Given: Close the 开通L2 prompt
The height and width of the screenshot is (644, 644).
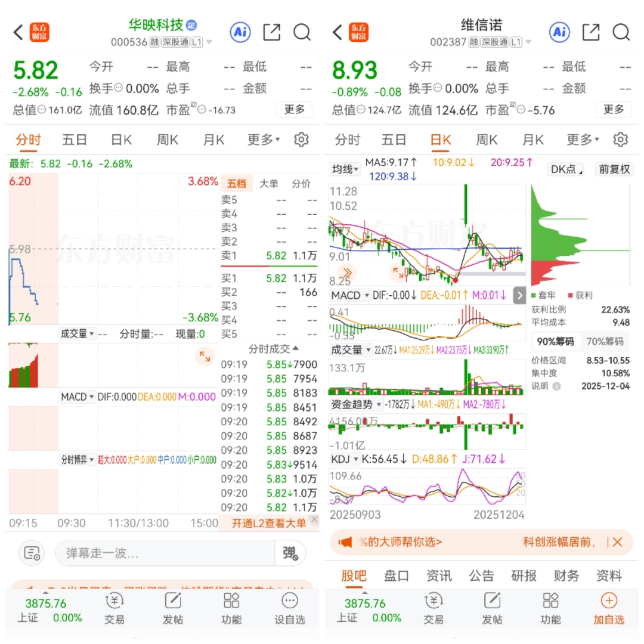Looking at the screenshot, I should [x=314, y=519].
